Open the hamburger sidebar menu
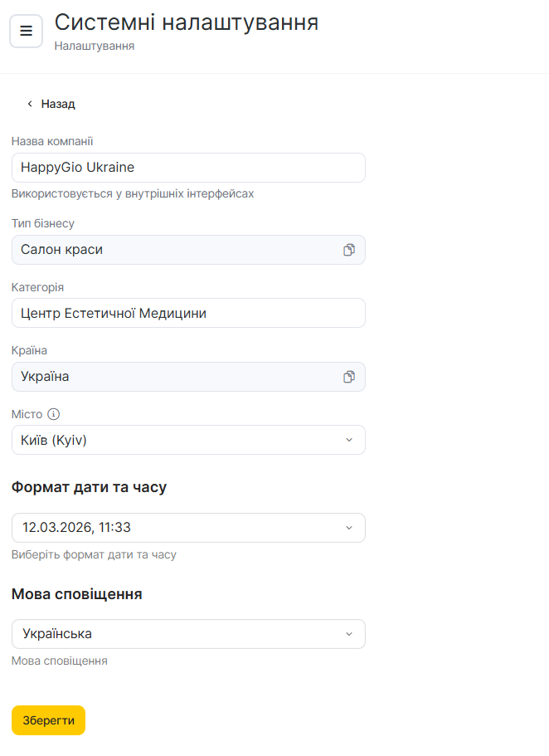The image size is (549, 756). coord(26,32)
